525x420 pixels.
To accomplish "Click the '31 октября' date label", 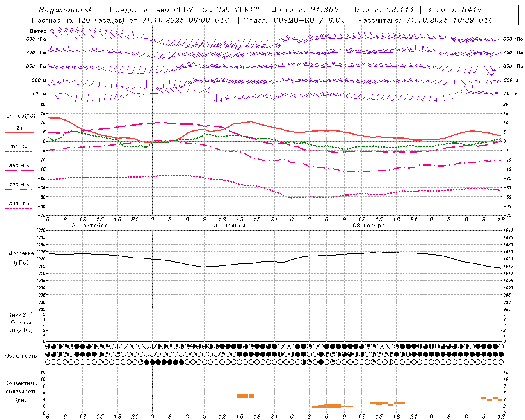I will coord(90,226).
